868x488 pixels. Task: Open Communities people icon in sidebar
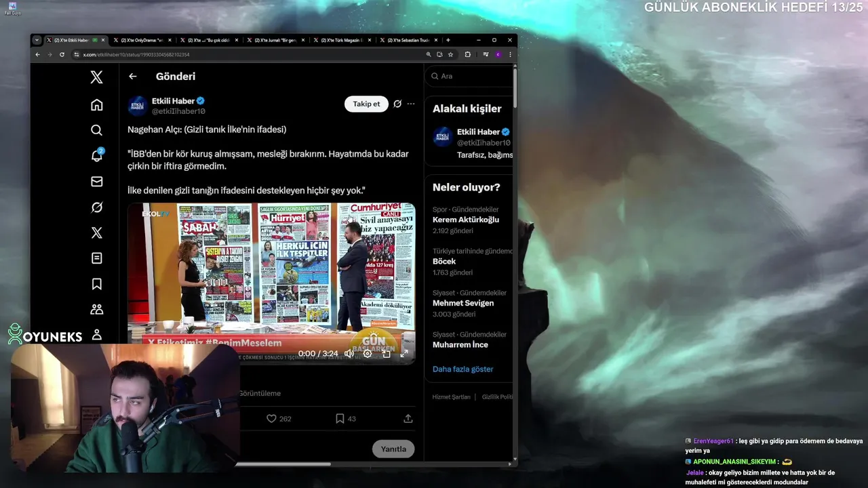96,310
